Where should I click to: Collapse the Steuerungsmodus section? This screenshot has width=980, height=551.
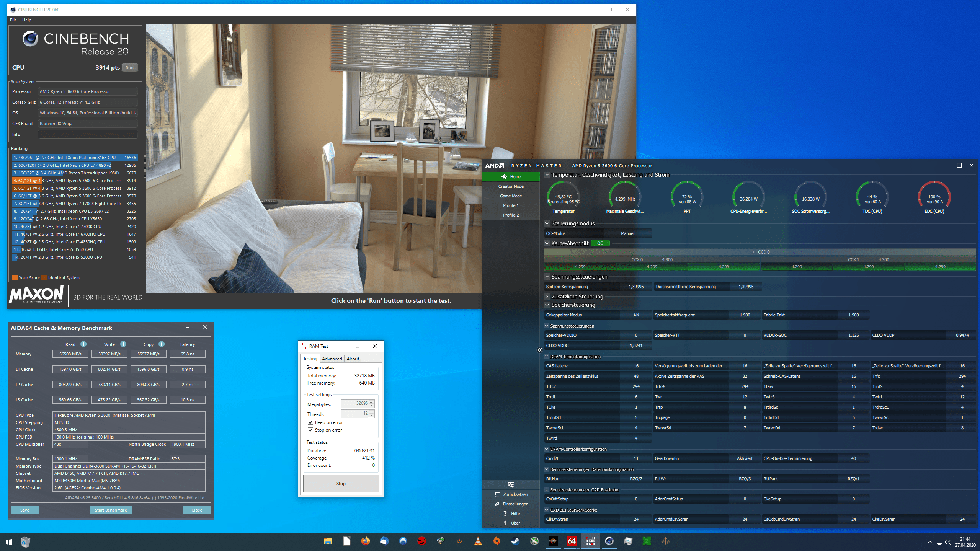pyautogui.click(x=547, y=223)
